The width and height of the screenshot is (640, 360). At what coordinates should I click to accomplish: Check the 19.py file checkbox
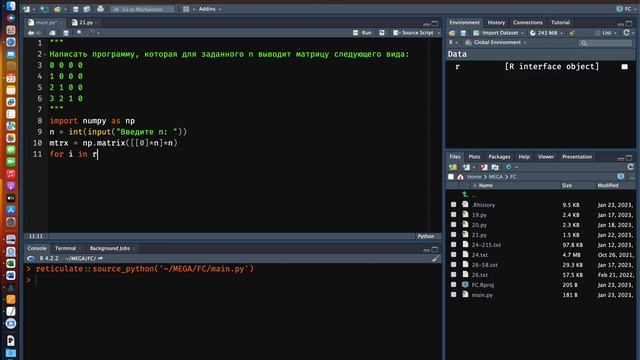(453, 215)
